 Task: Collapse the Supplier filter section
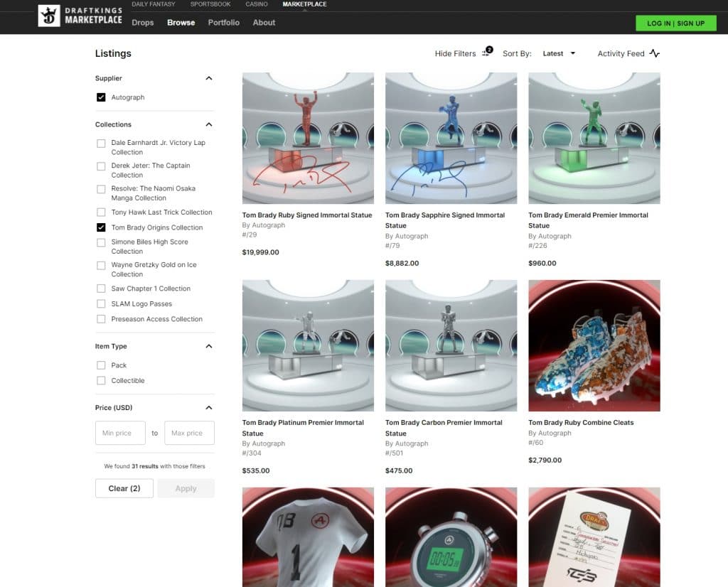(x=209, y=78)
